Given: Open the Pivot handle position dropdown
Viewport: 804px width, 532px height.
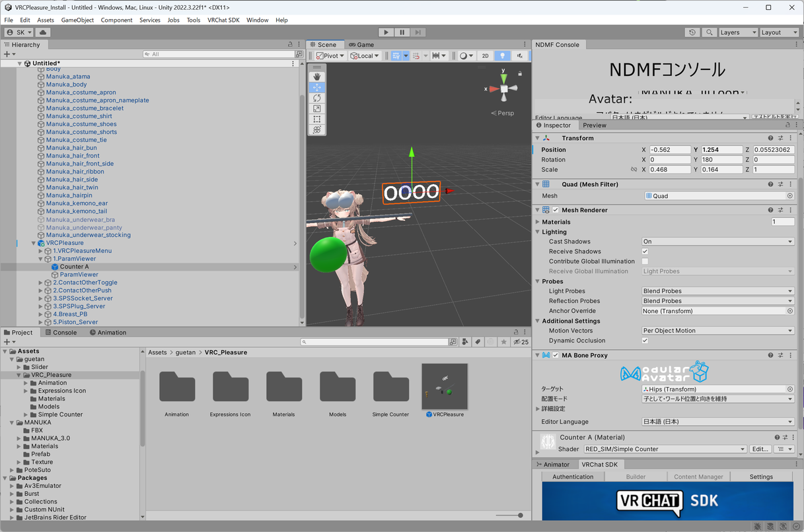Looking at the screenshot, I should pyautogui.click(x=330, y=55).
